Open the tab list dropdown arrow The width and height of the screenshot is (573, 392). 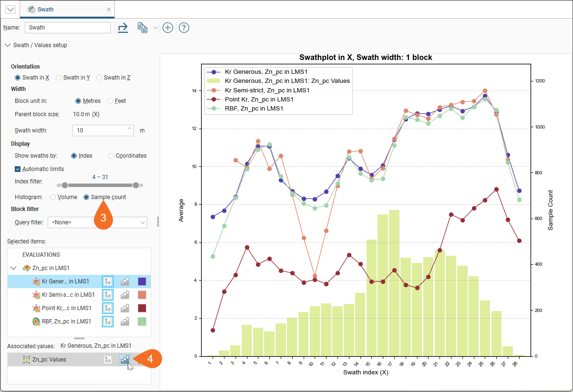(x=10, y=10)
